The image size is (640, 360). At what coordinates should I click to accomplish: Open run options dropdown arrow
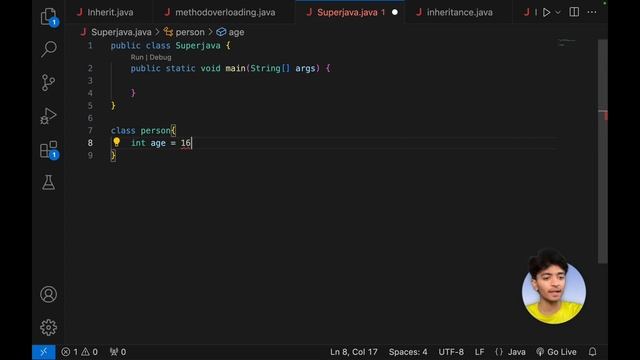(558, 12)
